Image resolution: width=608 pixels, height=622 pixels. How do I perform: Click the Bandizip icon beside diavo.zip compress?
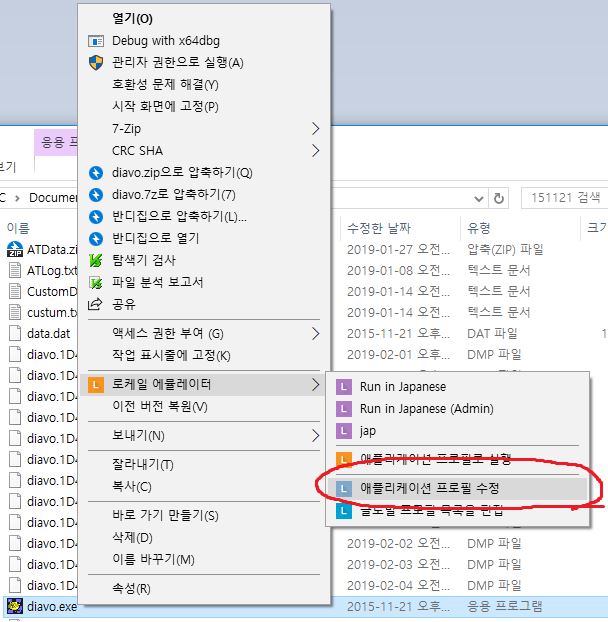point(96,173)
